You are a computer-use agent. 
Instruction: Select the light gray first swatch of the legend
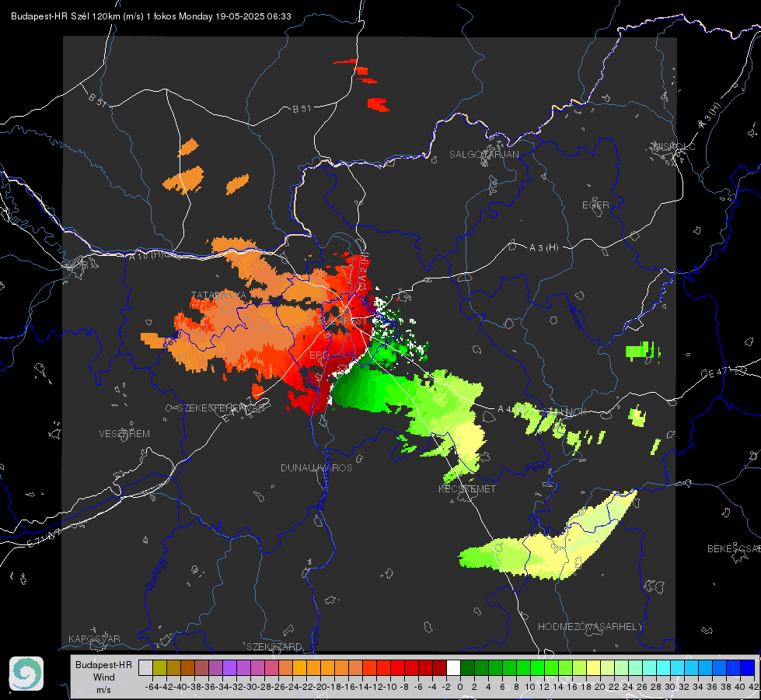[x=145, y=667]
